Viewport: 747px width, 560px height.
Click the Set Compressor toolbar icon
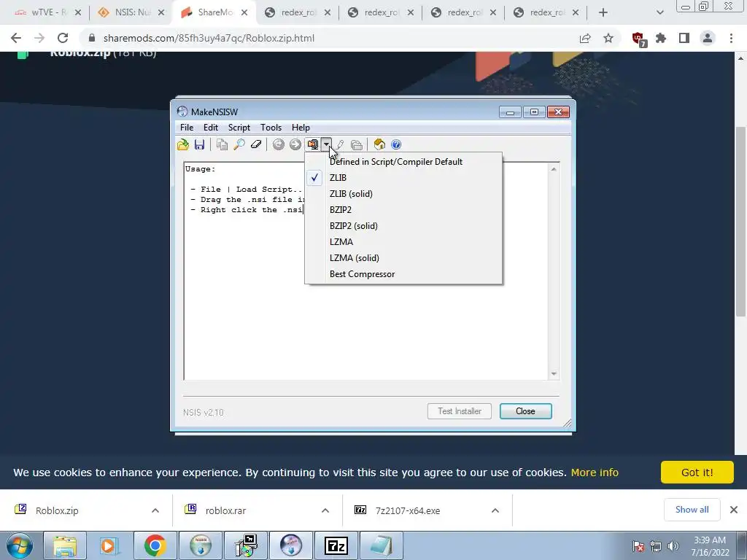[x=312, y=144]
